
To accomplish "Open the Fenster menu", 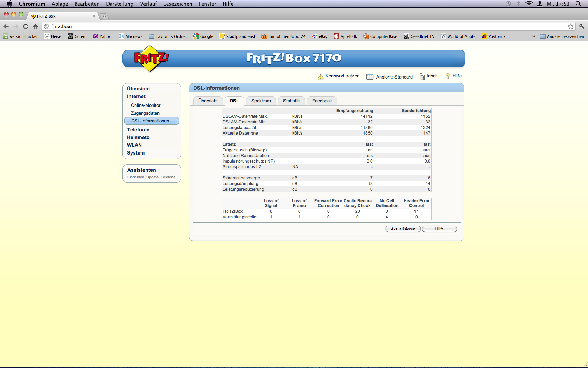I will 208,4.
